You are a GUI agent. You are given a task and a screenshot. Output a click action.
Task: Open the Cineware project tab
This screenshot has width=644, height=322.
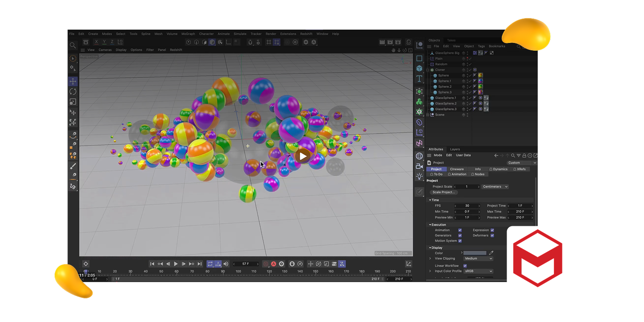[457, 169]
